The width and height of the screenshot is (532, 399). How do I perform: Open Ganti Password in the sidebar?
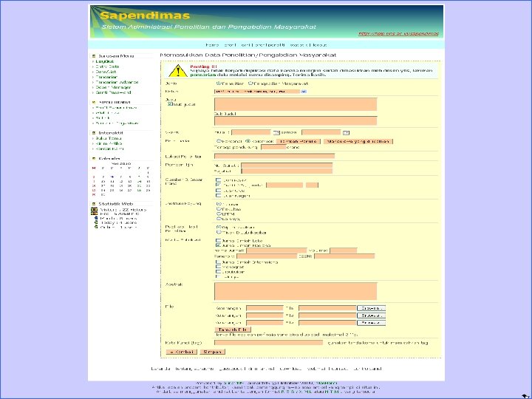[113, 92]
